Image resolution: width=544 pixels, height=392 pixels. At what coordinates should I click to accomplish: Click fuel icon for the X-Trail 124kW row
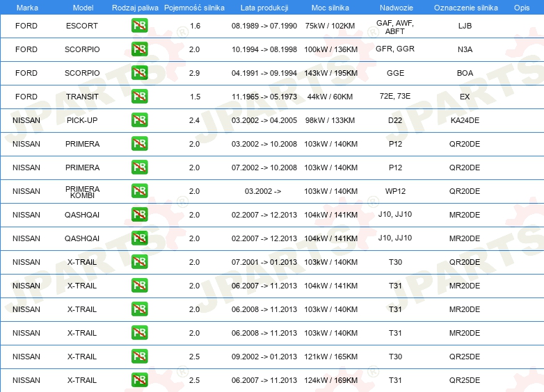coord(139,380)
